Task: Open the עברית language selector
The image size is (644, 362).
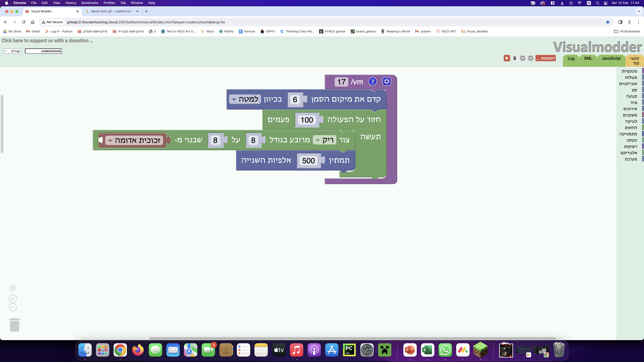Action: tap(12, 51)
